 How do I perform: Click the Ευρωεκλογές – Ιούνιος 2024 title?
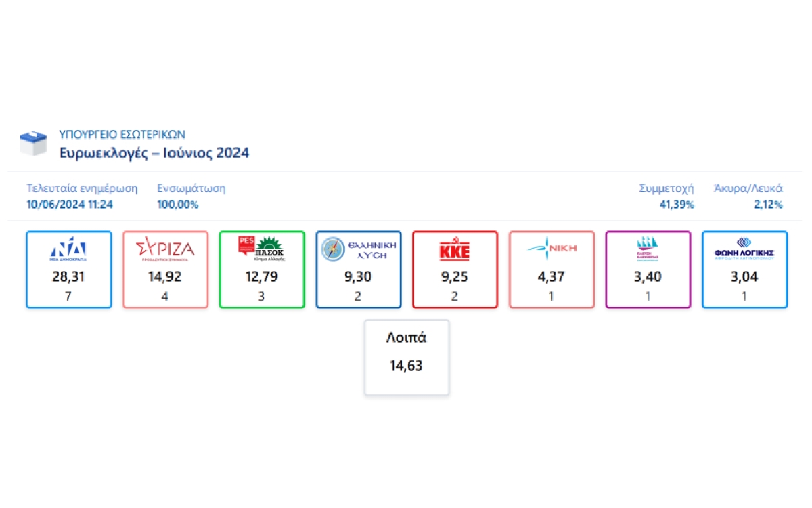[154, 153]
